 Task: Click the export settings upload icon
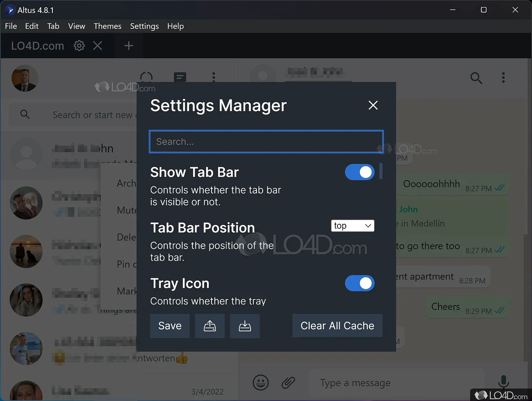210,326
